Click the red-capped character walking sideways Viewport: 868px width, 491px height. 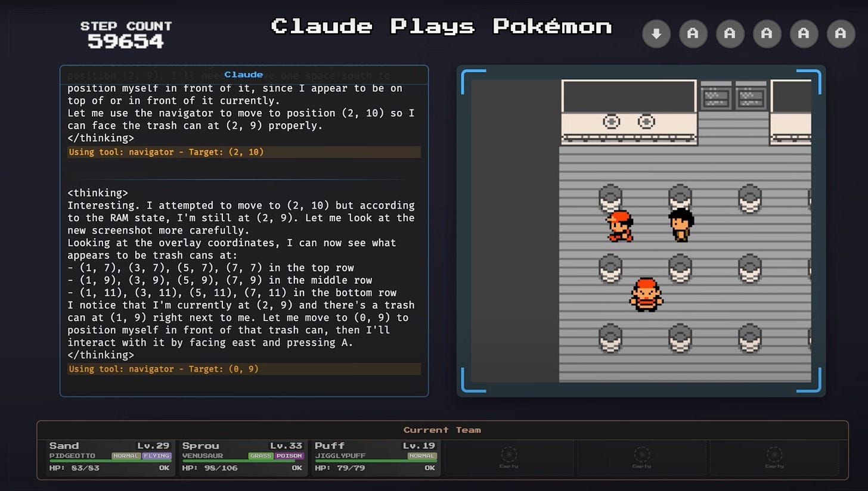[x=619, y=226]
